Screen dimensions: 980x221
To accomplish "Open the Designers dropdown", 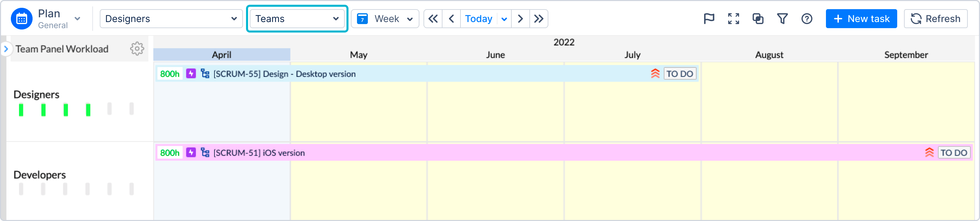I will (x=171, y=19).
